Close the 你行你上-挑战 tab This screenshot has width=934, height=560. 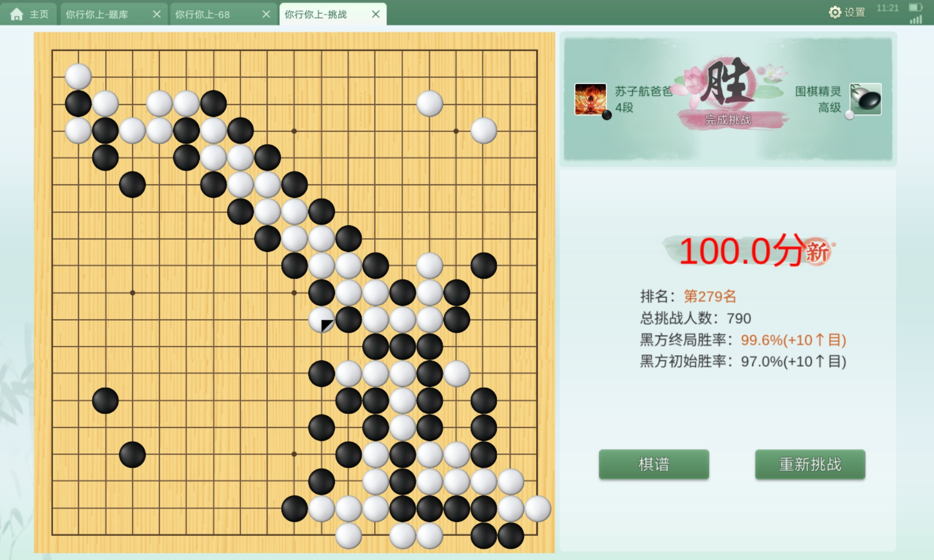pyautogui.click(x=375, y=14)
